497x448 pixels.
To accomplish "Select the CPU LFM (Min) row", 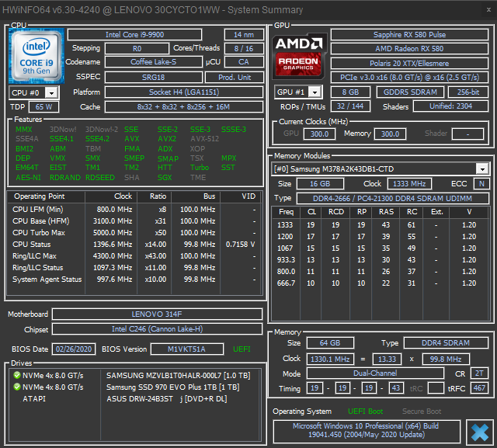I will pyautogui.click(x=134, y=210).
